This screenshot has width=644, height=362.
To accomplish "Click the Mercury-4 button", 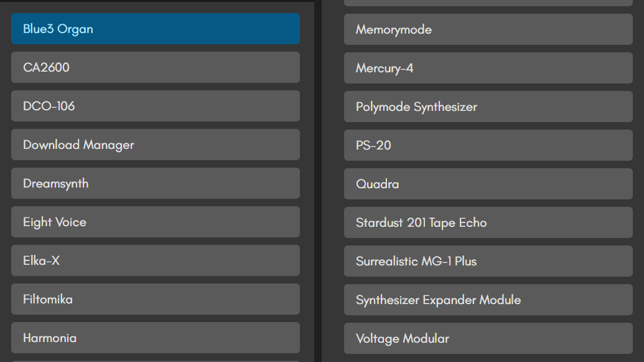I will point(488,68).
